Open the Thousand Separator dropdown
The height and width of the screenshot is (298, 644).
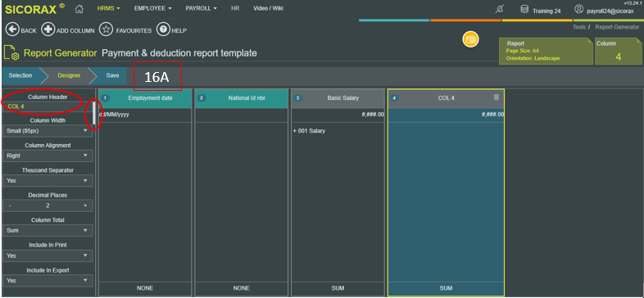coord(48,181)
